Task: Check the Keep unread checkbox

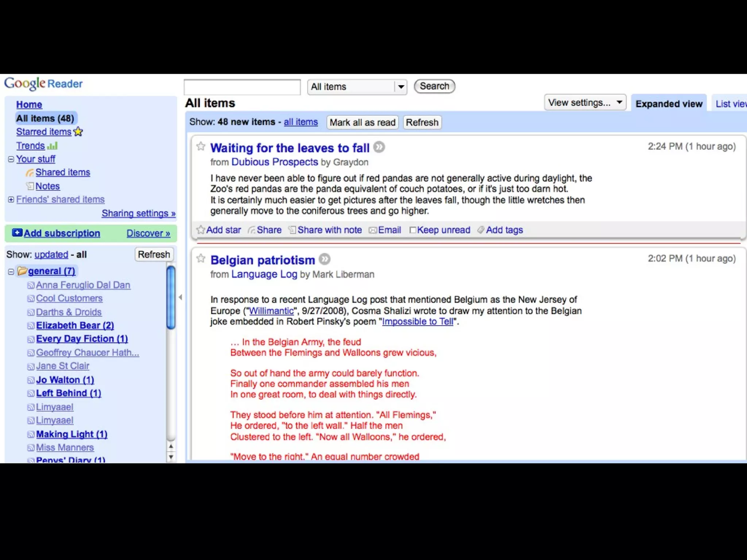Action: click(x=413, y=230)
